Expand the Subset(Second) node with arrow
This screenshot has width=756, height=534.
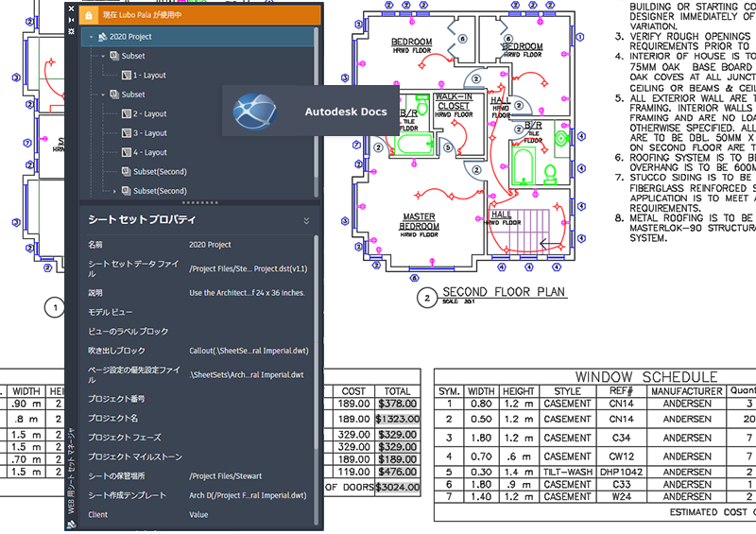point(114,191)
